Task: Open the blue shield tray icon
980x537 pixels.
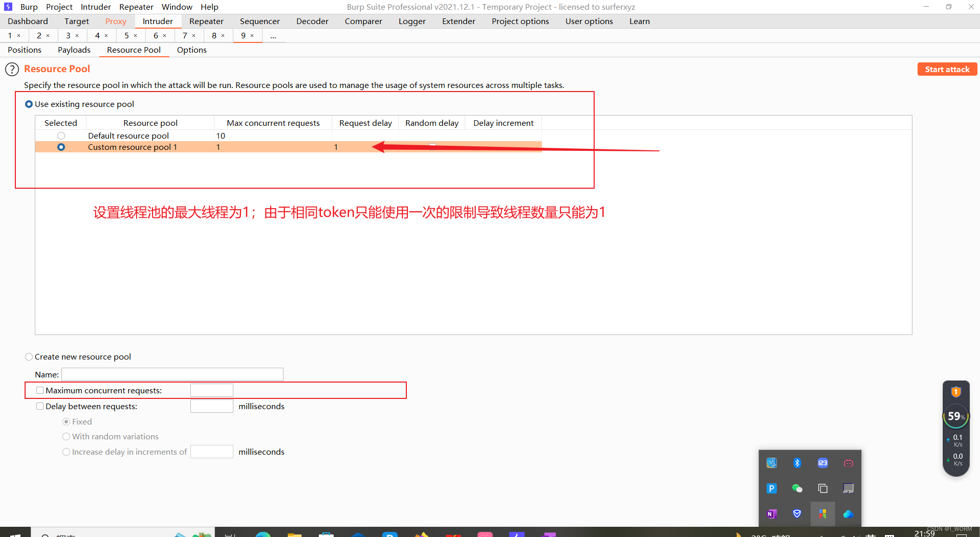Action: [x=797, y=514]
